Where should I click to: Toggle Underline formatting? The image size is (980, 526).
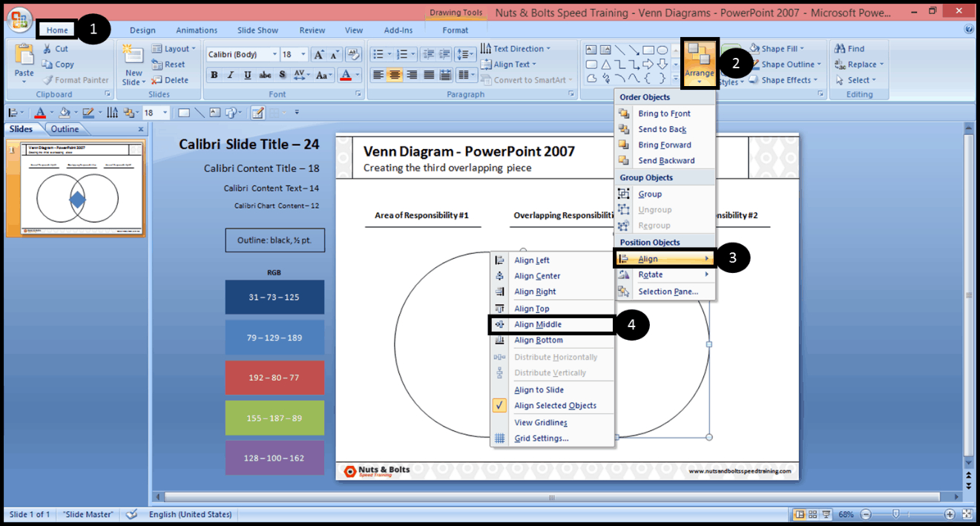(x=248, y=75)
